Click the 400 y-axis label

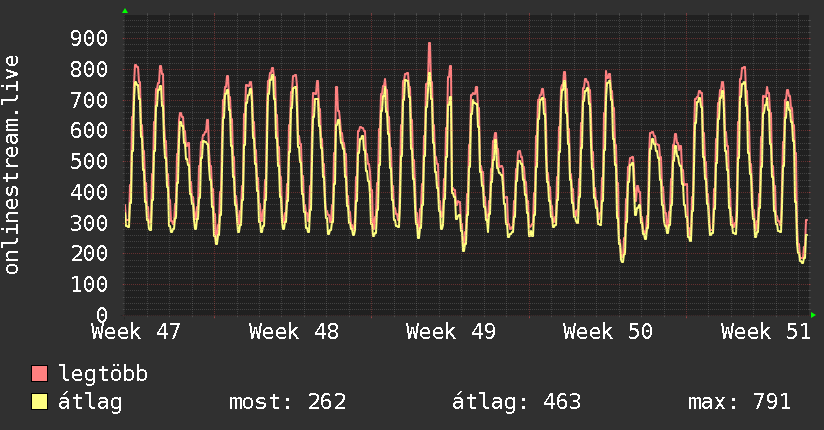[89, 192]
